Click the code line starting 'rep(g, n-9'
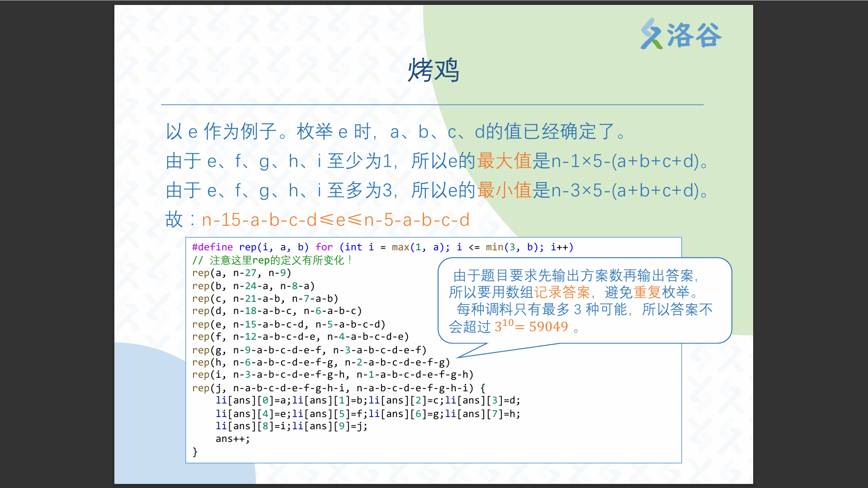Viewport: 868px width, 488px height. pyautogui.click(x=309, y=350)
